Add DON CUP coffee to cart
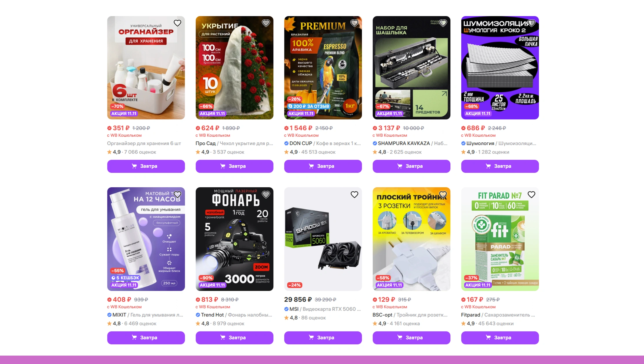Viewport: 644px width, 364px height. pyautogui.click(x=323, y=166)
